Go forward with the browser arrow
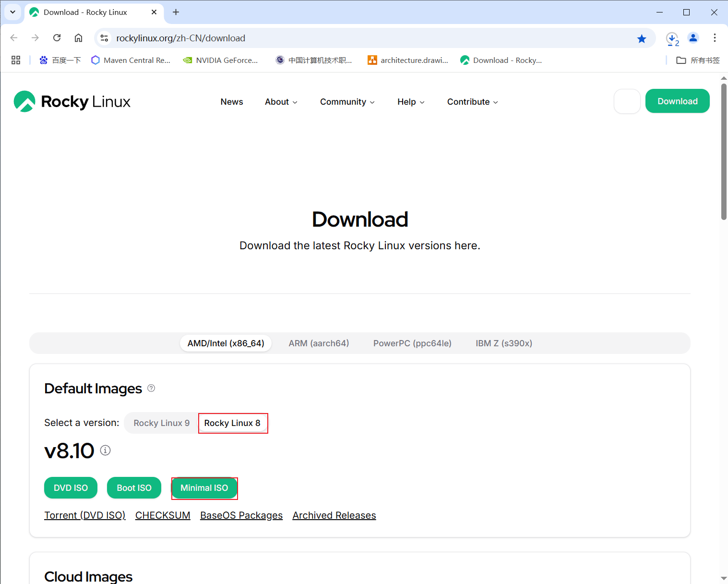This screenshot has width=728, height=584. pos(35,38)
